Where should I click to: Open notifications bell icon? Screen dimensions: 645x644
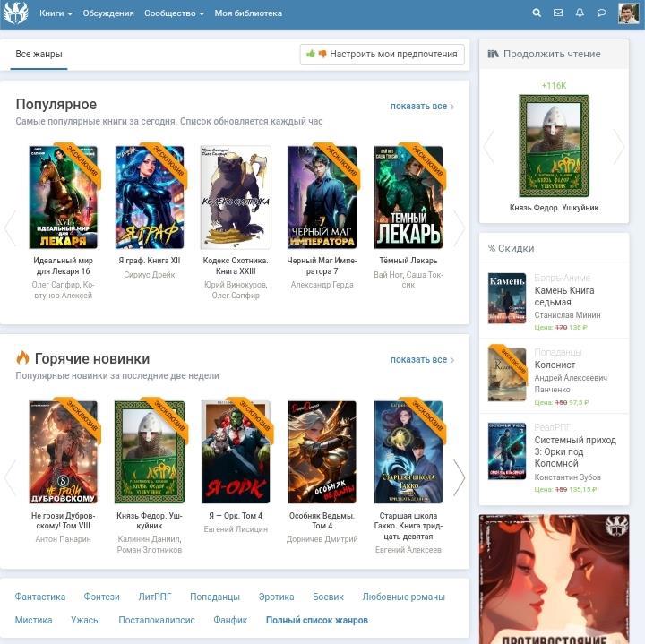(x=580, y=13)
